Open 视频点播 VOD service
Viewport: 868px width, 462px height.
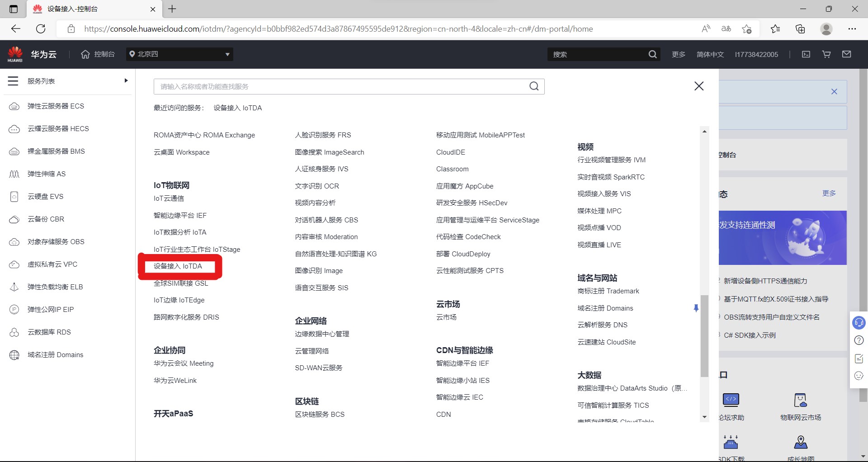(x=599, y=228)
